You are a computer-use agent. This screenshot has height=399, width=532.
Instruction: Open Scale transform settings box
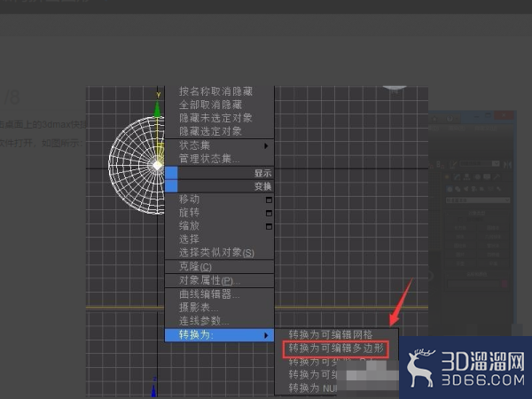tap(269, 226)
